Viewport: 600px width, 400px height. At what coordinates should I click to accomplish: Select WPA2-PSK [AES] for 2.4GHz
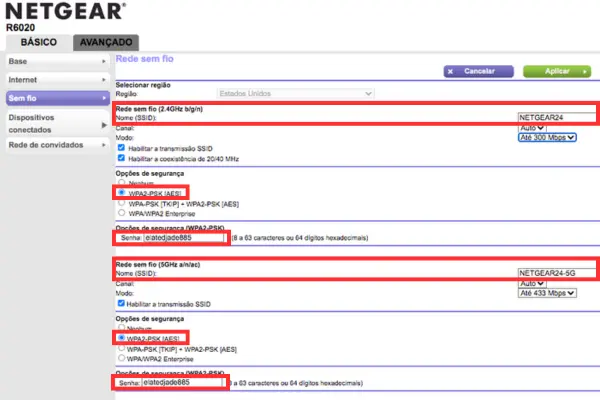[122, 193]
